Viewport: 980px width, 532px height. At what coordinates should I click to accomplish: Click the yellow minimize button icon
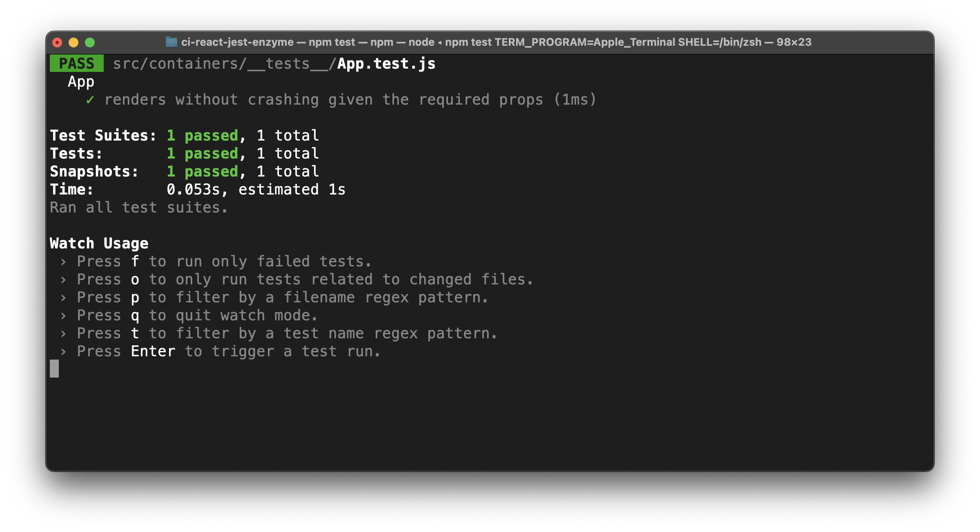click(73, 42)
